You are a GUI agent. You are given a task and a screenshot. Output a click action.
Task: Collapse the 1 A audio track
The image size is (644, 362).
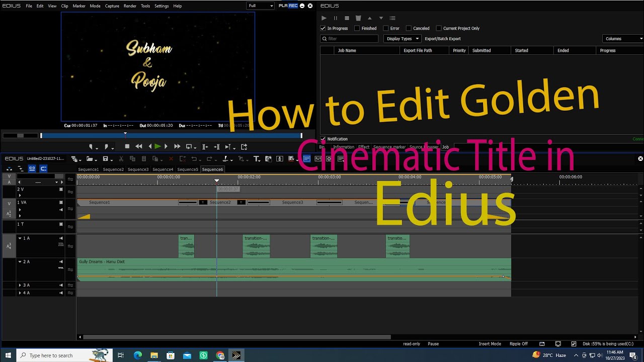click(x=20, y=238)
